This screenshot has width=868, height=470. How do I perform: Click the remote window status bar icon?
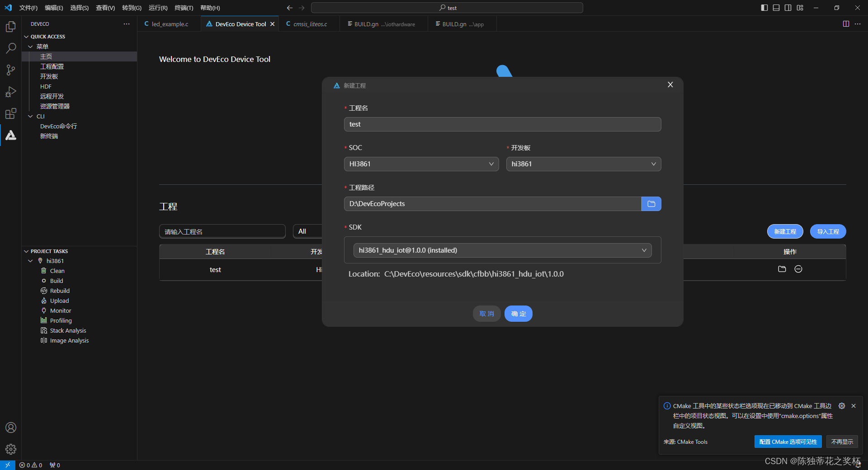(8, 465)
